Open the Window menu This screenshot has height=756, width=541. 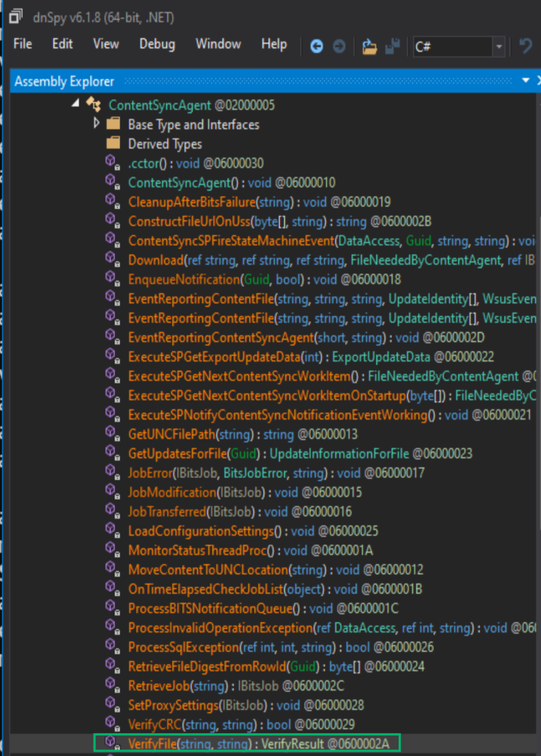pos(218,44)
